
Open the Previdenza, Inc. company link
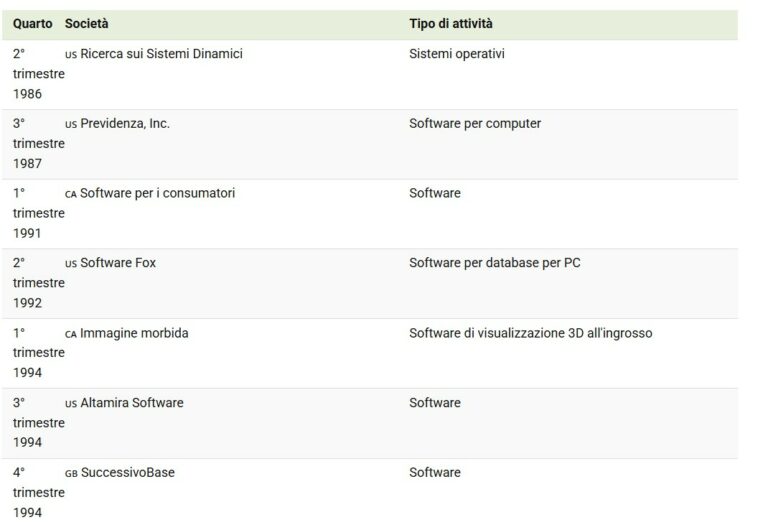(x=125, y=123)
